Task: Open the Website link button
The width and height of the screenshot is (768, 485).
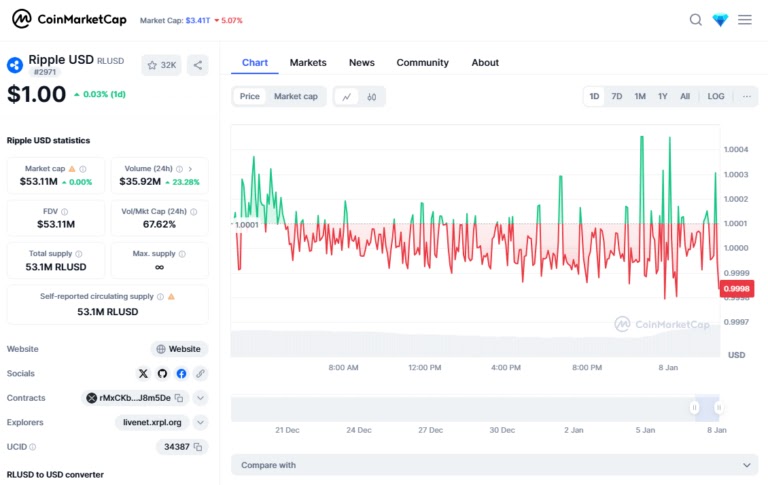Action: (179, 349)
